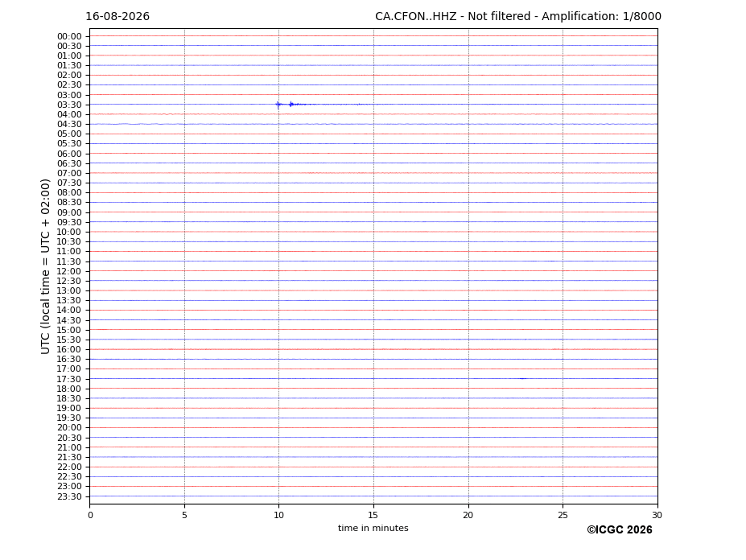Click the 17:30 time row label

(69, 379)
